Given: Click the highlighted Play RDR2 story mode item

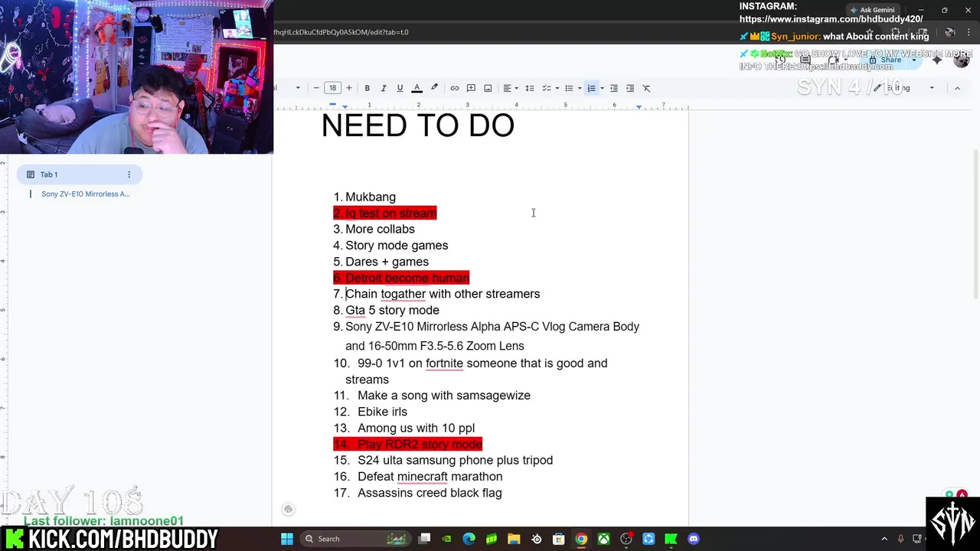Looking at the screenshot, I should point(420,444).
